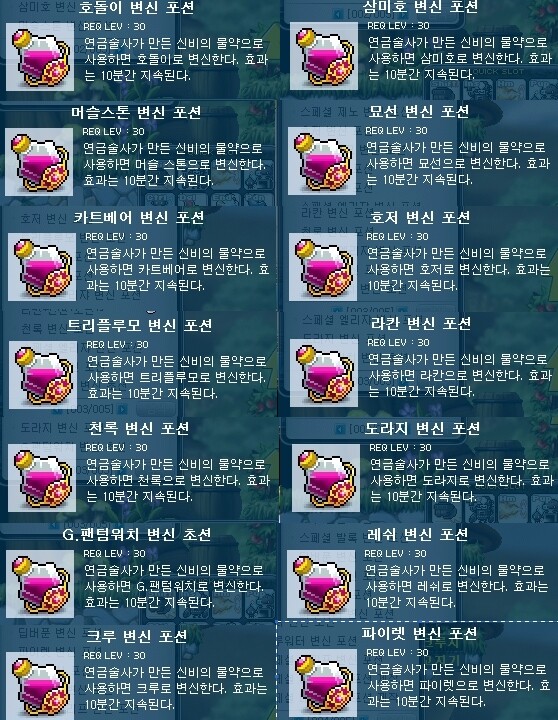Image resolution: width=558 pixels, height=720 pixels.
Task: Click the Shift quick slot key icon
Action: tap(444, 89)
